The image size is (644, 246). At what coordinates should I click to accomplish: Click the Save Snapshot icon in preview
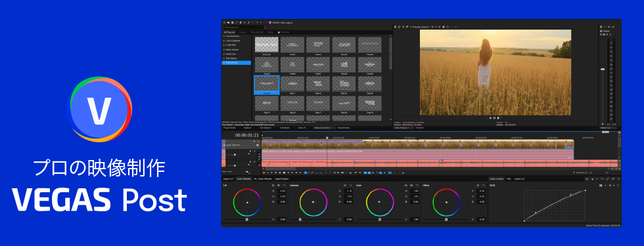pyautogui.click(x=444, y=27)
